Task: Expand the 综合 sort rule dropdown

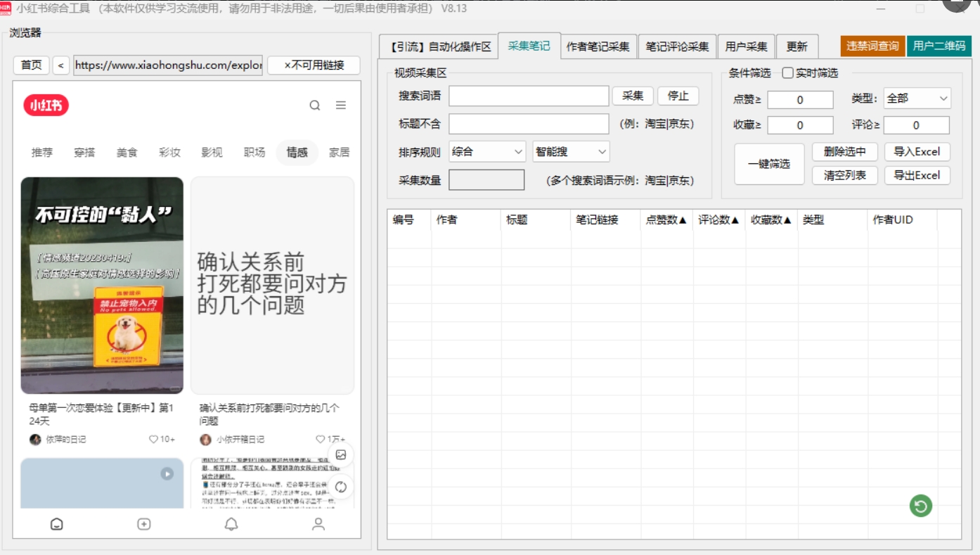Action: 487,151
